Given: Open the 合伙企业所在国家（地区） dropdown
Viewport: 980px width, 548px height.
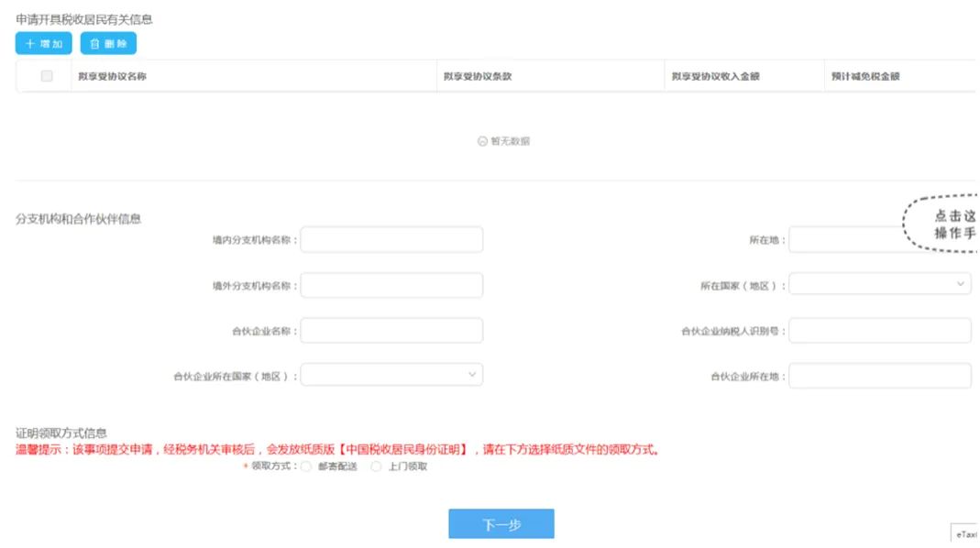Looking at the screenshot, I should pos(391,376).
